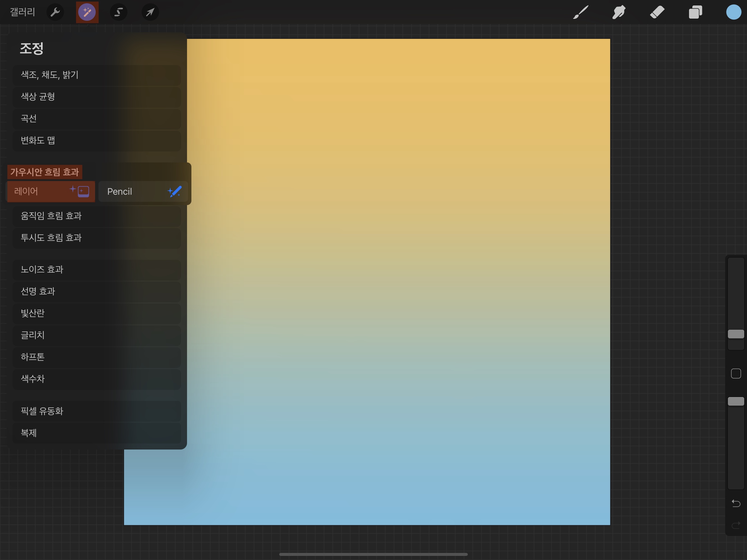
Task: Open 픽셀 유동화 liquify
Action: click(97, 412)
